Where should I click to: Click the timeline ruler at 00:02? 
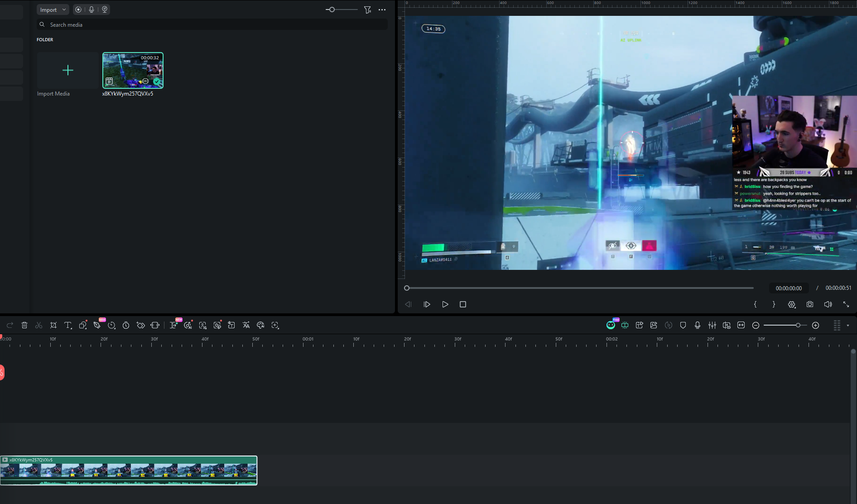[611, 339]
